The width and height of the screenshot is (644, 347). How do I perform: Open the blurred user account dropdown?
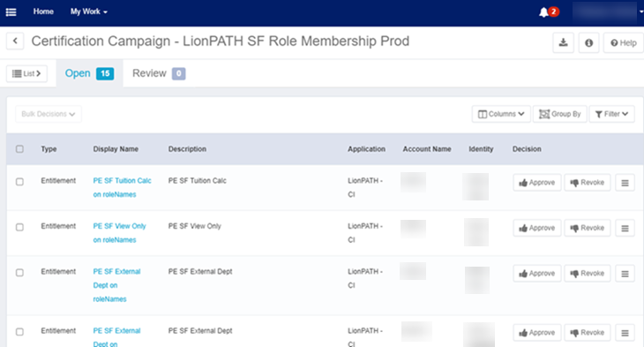tap(608, 12)
